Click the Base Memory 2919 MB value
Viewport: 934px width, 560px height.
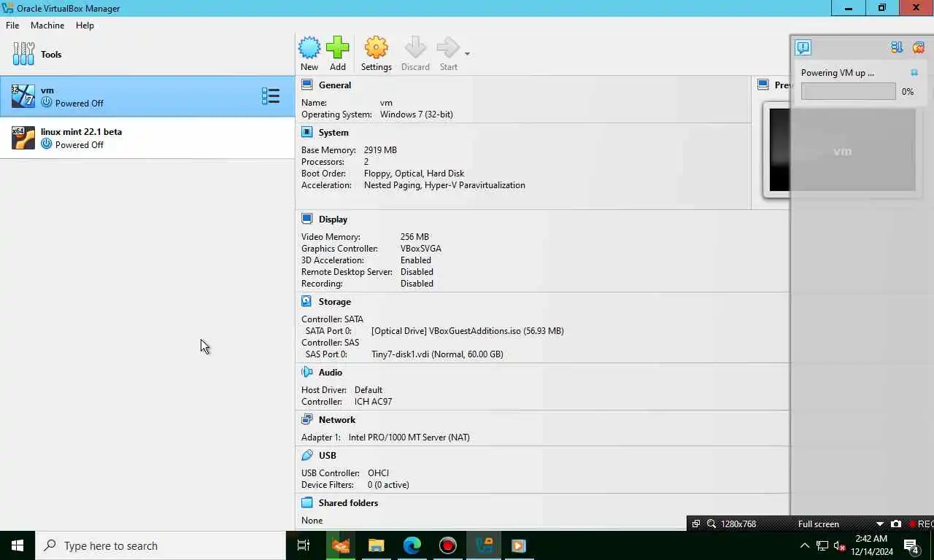(380, 150)
